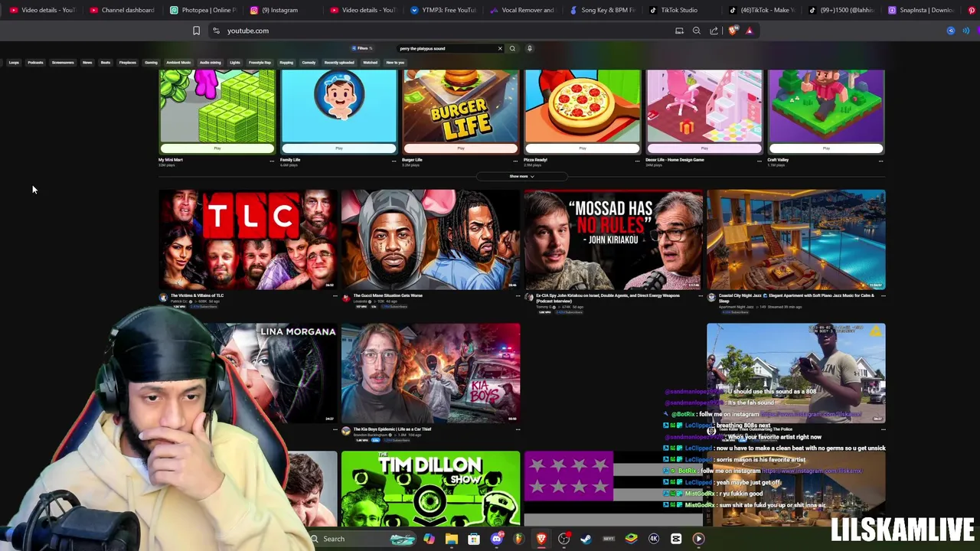Open site settings icon beside youtube.com
Screen dimensions: 980x551
tap(216, 31)
